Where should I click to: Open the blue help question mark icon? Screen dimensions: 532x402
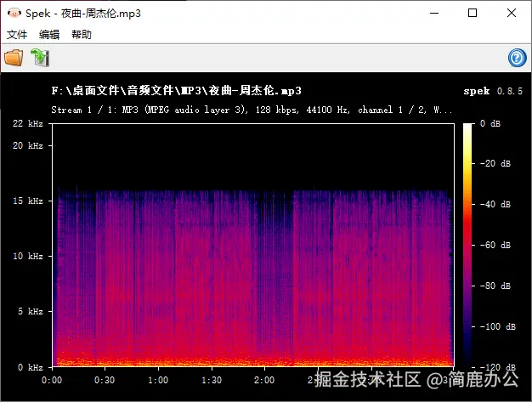click(x=517, y=58)
